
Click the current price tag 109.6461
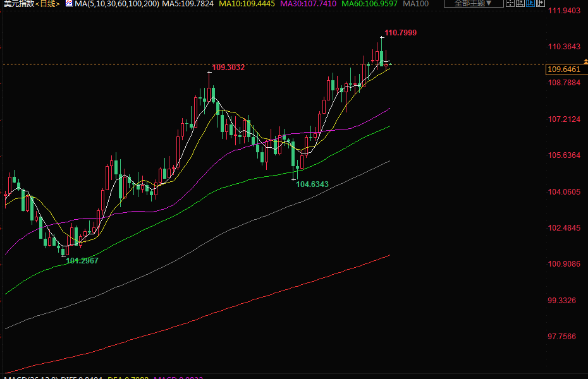tap(563, 69)
